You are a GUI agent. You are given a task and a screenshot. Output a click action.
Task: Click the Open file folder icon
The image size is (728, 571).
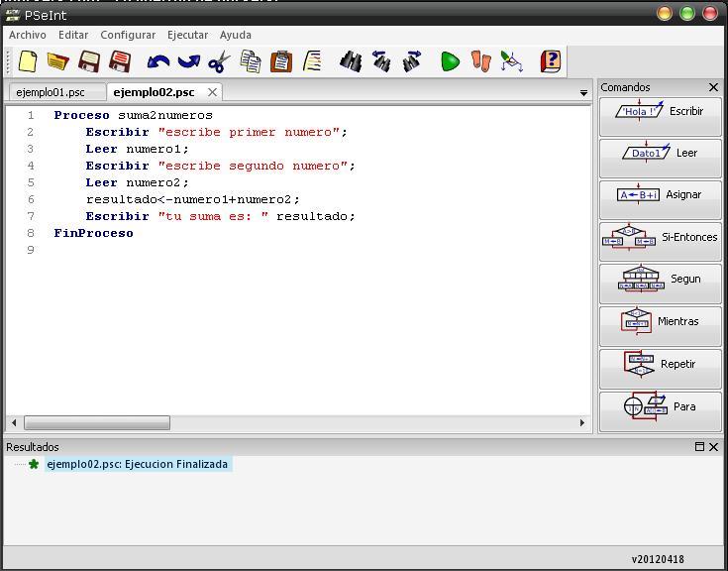[x=57, y=61]
